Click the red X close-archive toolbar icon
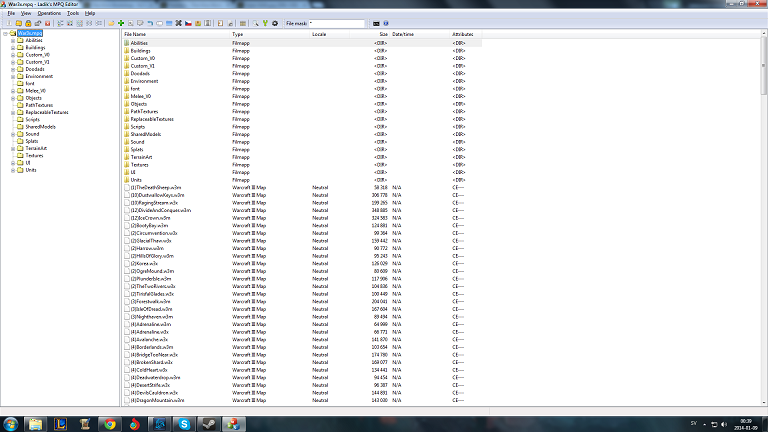Viewport: 768px width, 432px height. (48, 23)
